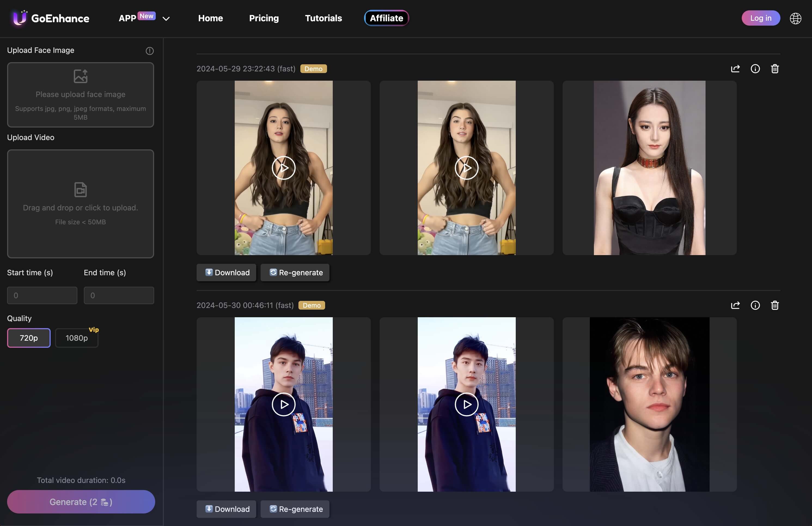
Task: Click the face image upload icon
Action: (81, 76)
